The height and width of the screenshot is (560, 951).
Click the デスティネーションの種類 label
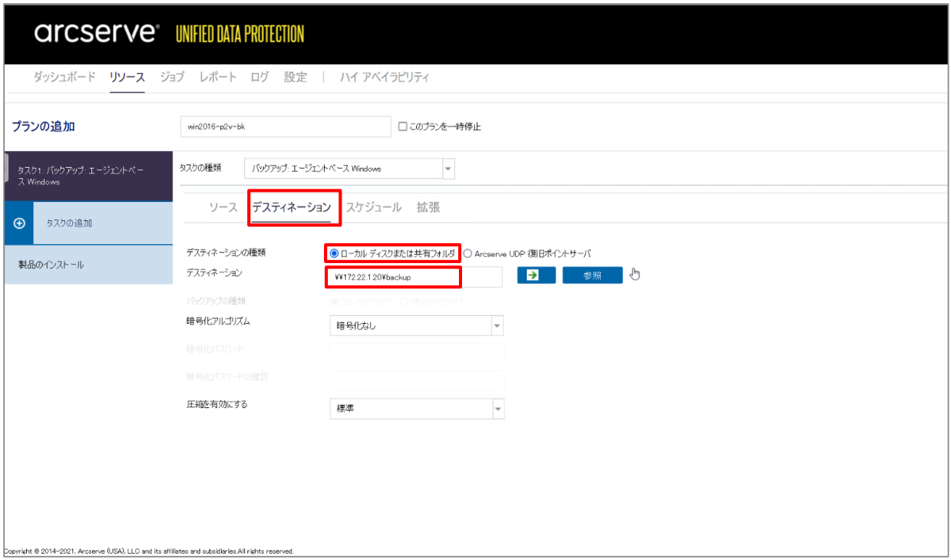[x=226, y=253]
